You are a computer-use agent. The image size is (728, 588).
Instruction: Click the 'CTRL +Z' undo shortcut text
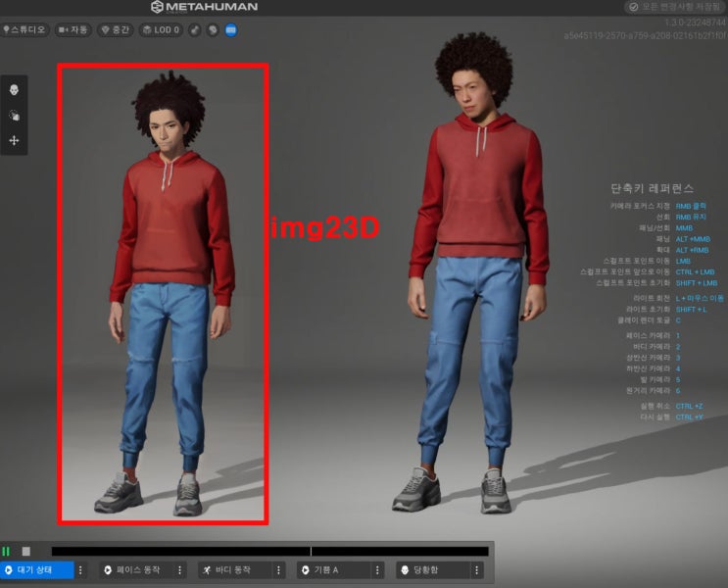click(690, 407)
